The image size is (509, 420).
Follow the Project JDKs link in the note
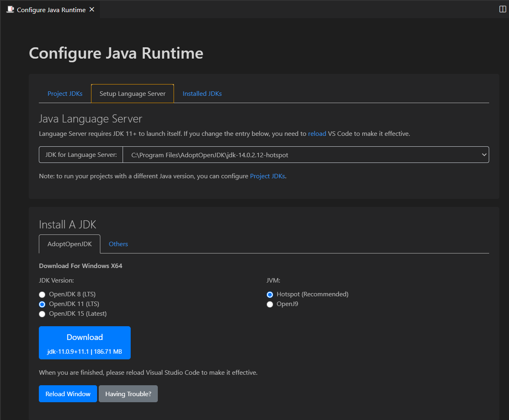(x=267, y=176)
